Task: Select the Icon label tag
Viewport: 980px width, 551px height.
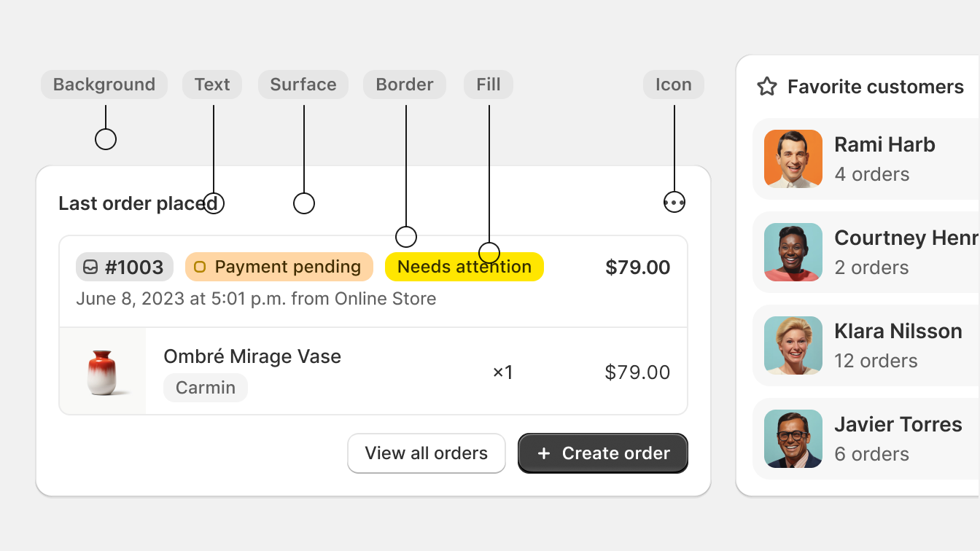Action: tap(674, 85)
